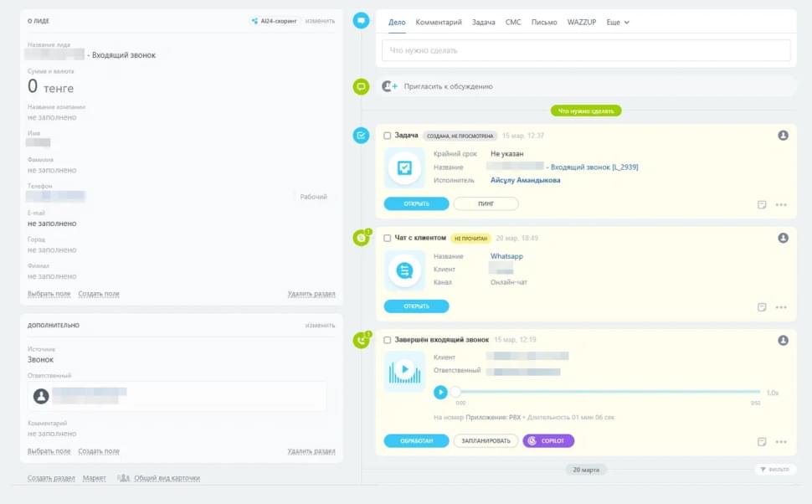The image size is (812, 504).
Task: Click the Создать раздел link
Action: click(51, 478)
